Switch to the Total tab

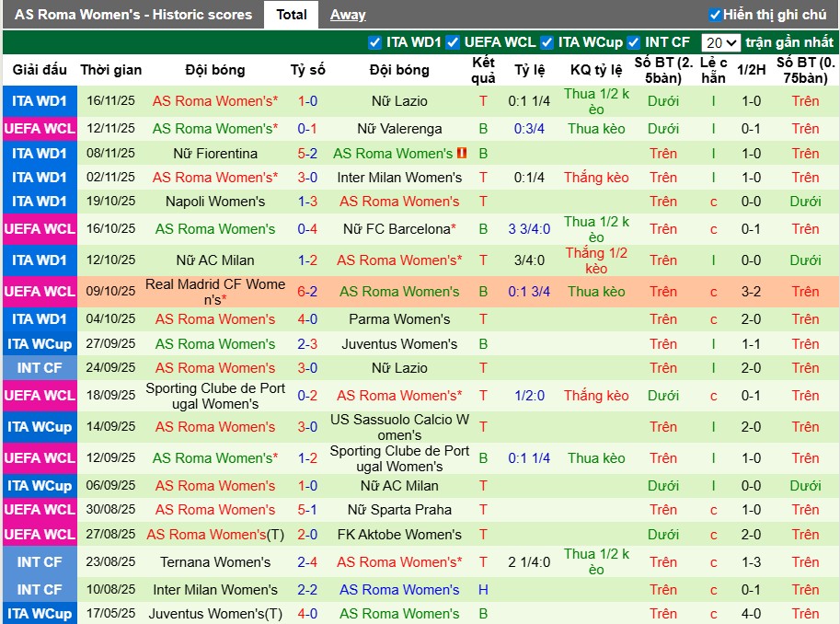pyautogui.click(x=292, y=15)
